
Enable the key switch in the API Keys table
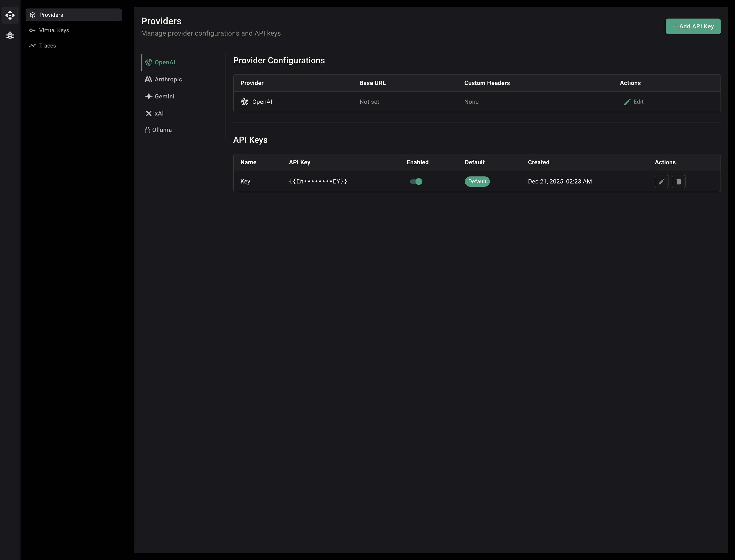click(416, 181)
